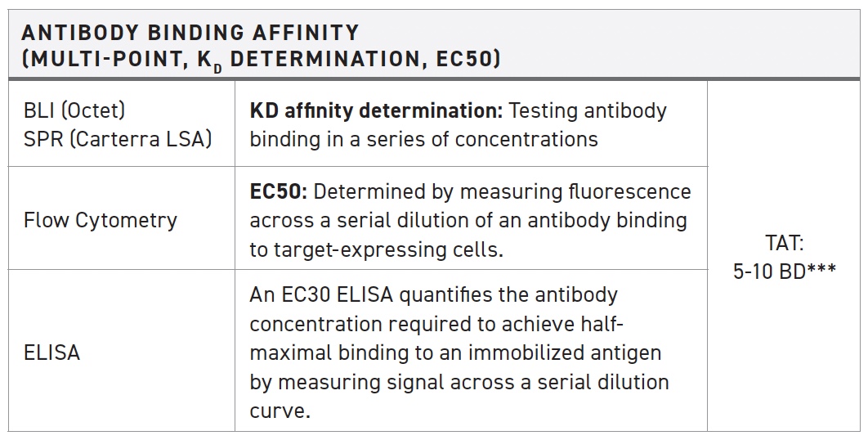868x440 pixels.
Task: Select the "BLI (Octet)" method text
Action: (x=74, y=110)
